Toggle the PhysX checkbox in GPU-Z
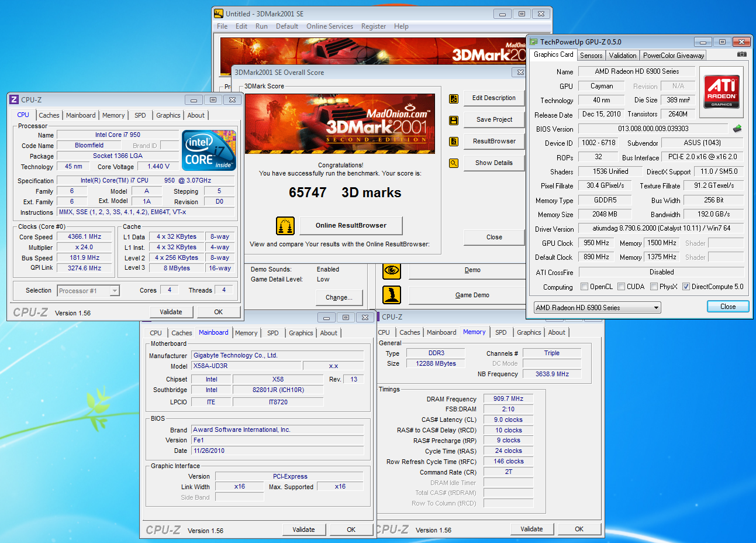The image size is (756, 543). (654, 287)
